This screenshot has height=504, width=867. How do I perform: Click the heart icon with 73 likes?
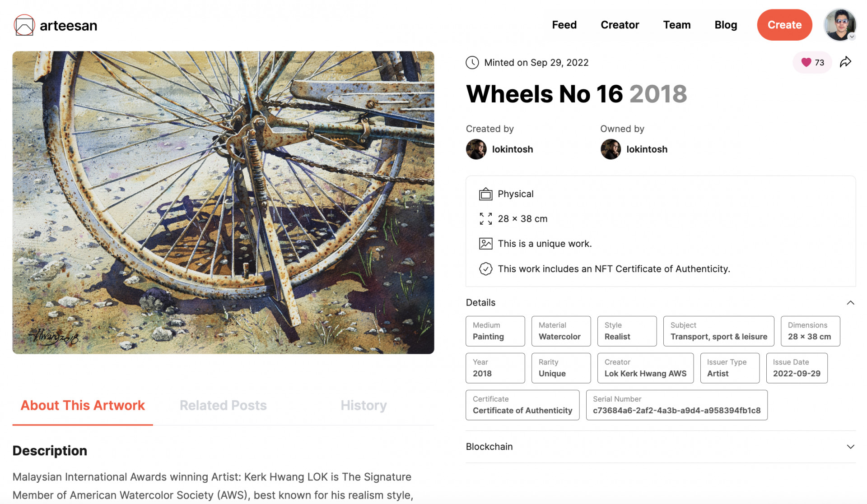point(806,62)
